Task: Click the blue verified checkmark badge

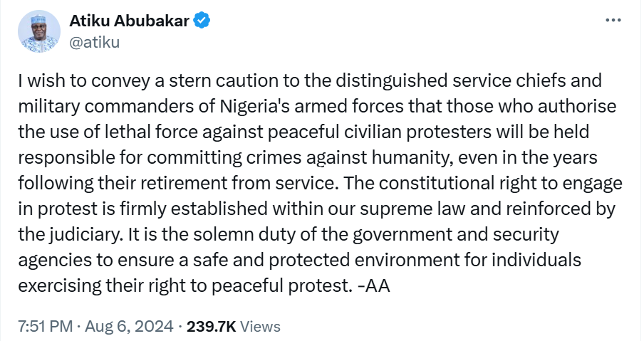Action: [x=202, y=21]
